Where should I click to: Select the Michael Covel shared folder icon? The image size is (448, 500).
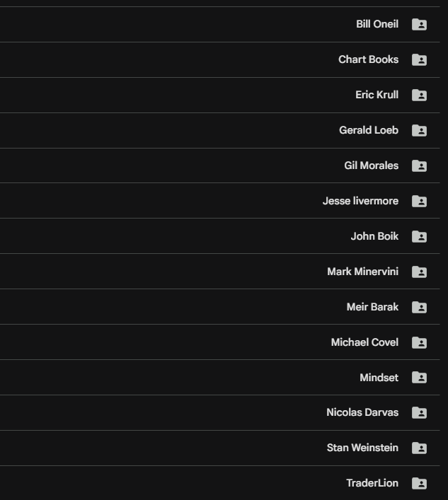(x=419, y=342)
